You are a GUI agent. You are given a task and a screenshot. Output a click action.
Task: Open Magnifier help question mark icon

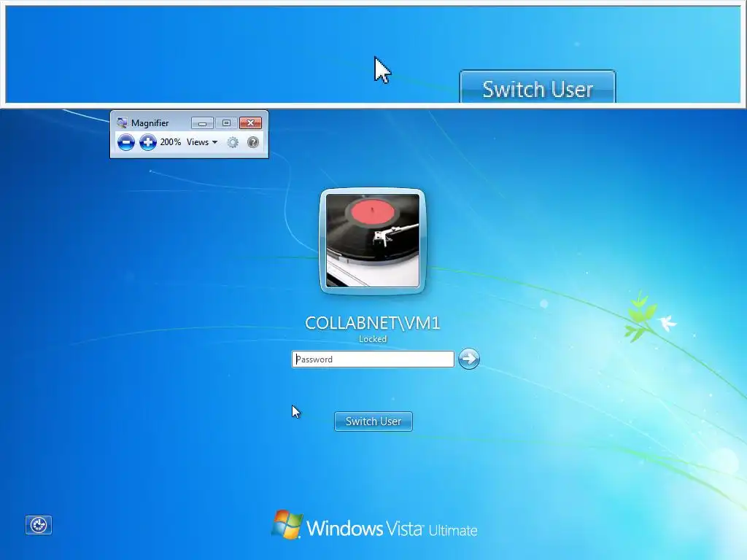(x=253, y=142)
